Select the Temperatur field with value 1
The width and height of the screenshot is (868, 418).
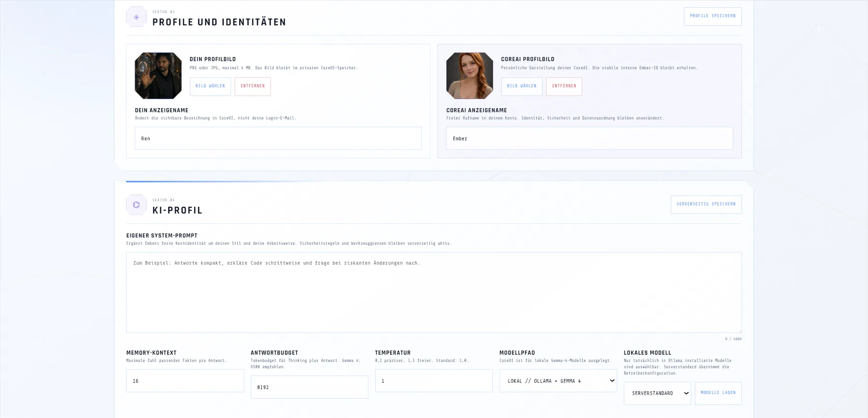tap(434, 381)
